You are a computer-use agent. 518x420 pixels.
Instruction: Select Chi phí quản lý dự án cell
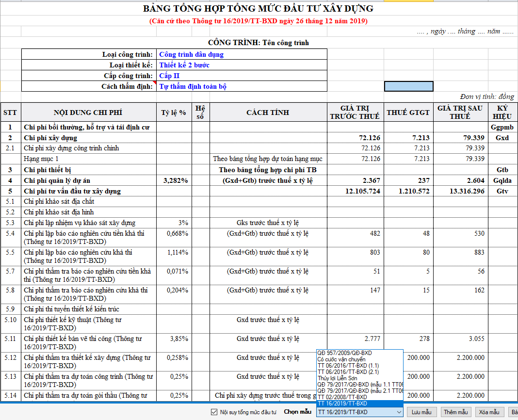89,181
